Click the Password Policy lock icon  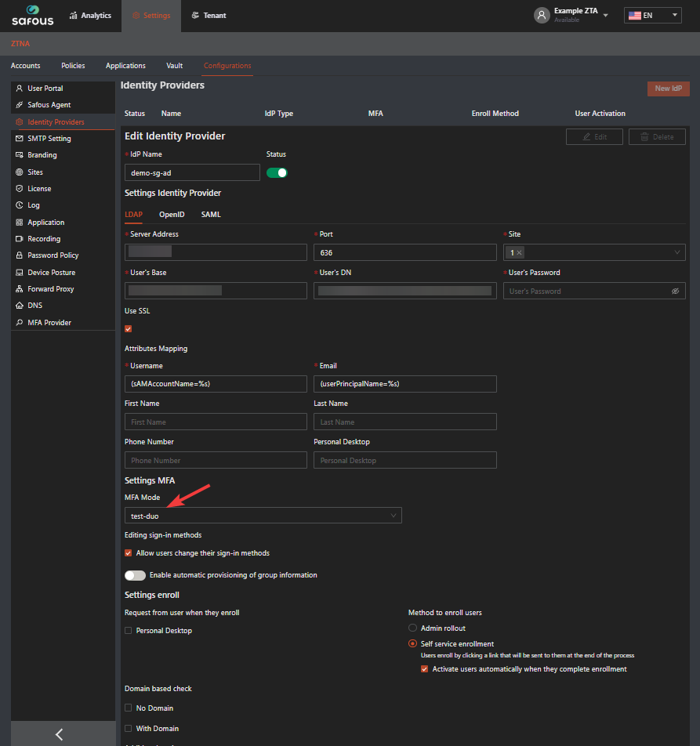[x=20, y=255]
